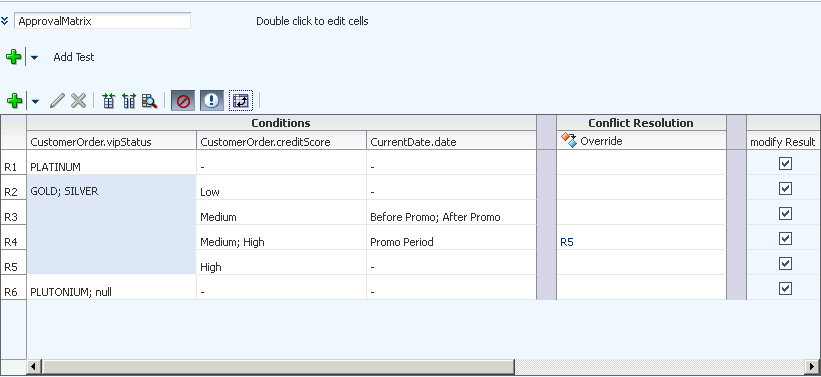
Task: Click the ApprovalMatrix name input field
Action: (103, 21)
